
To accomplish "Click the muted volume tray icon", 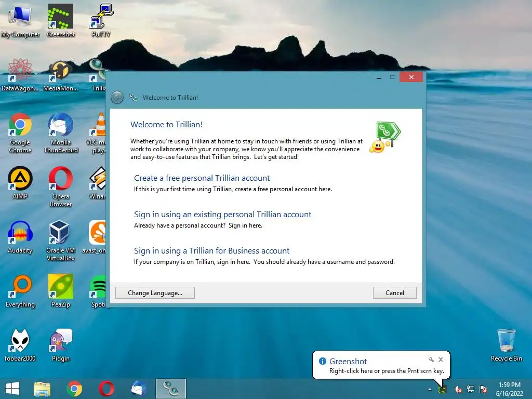I will pyautogui.click(x=458, y=389).
